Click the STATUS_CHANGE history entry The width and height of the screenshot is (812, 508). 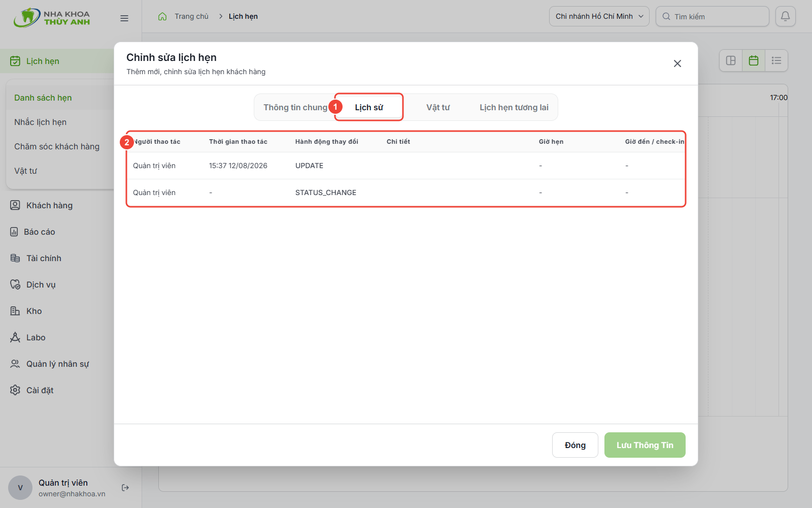(326, 193)
